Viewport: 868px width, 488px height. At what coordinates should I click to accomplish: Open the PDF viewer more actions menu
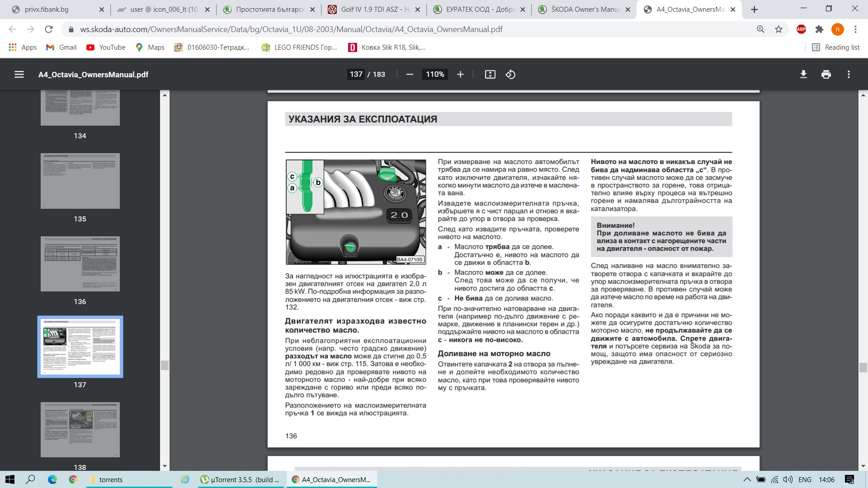click(x=849, y=75)
